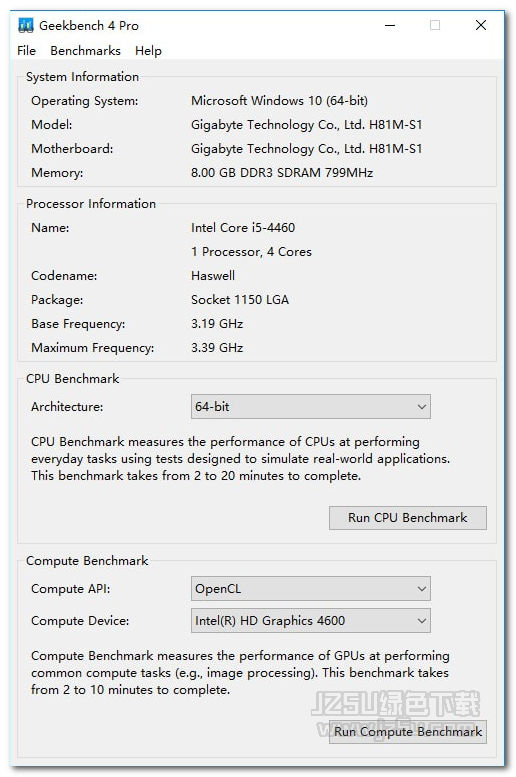This screenshot has width=516, height=777.
Task: Minimize the Geekbench window
Action: point(391,25)
